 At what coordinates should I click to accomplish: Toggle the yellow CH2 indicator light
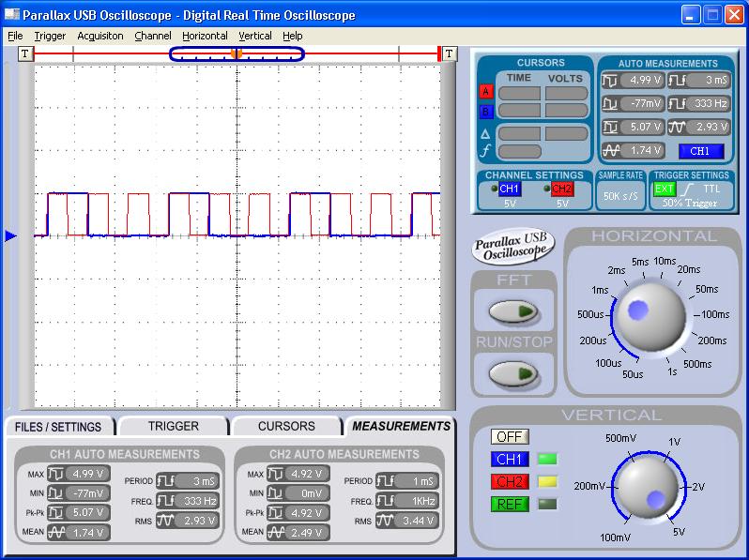click(547, 482)
